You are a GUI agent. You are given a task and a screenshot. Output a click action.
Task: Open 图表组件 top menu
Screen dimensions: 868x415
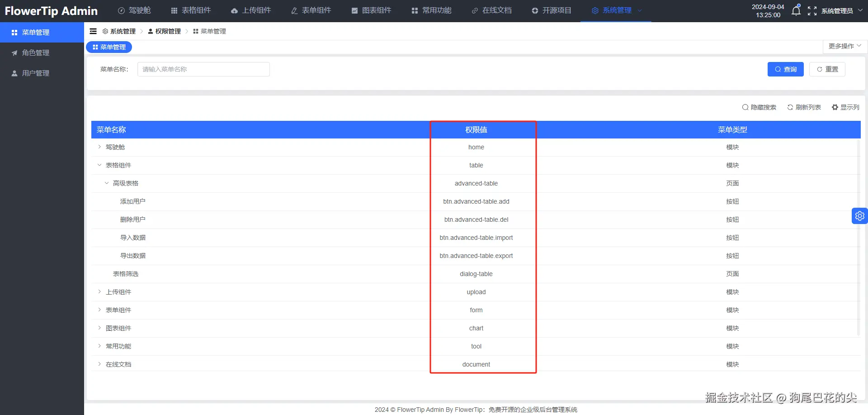coord(371,10)
